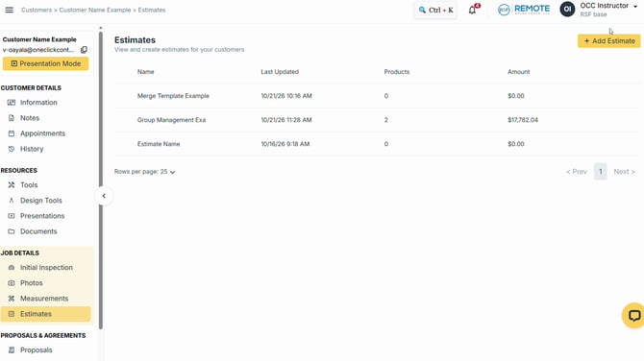Click the Estimates breadcrumb item

click(x=152, y=10)
